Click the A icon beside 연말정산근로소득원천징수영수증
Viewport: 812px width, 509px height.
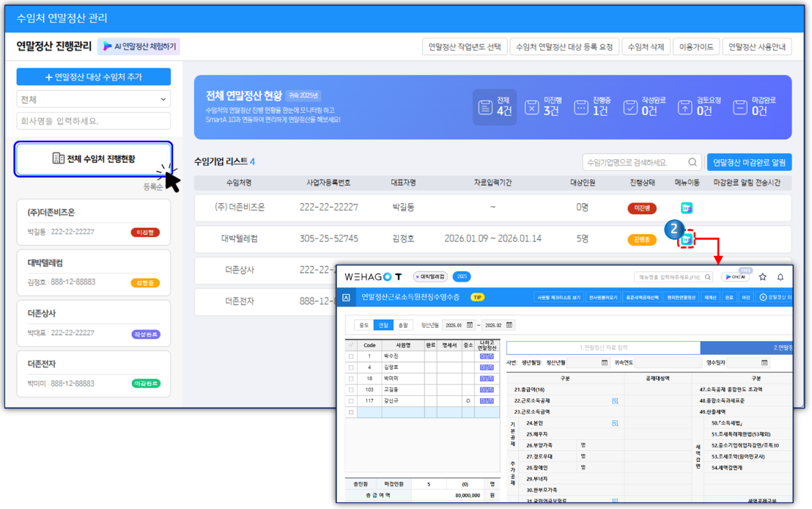click(x=346, y=298)
